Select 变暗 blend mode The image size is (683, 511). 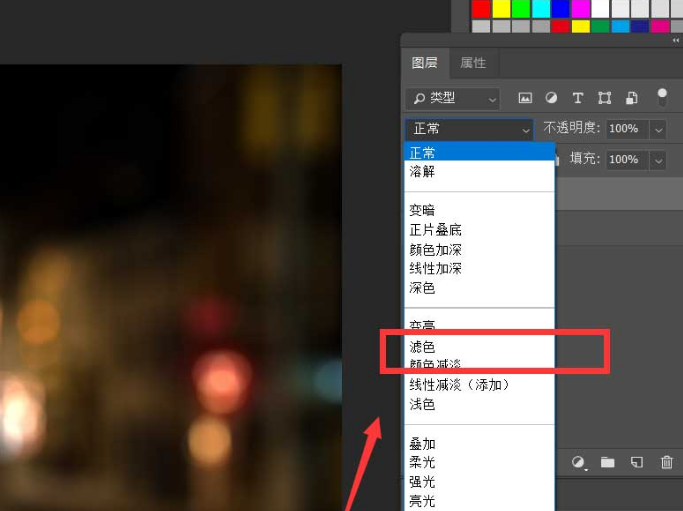[x=480, y=210]
